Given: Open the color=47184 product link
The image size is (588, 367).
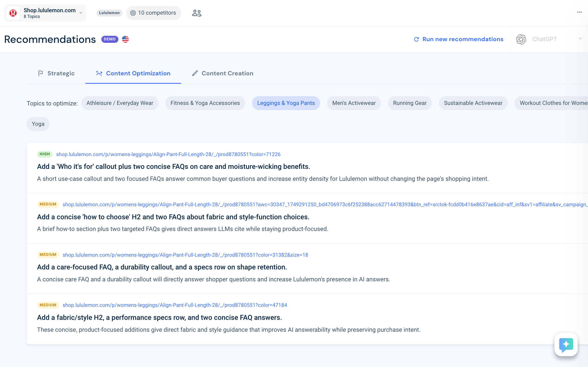Looking at the screenshot, I should pyautogui.click(x=175, y=305).
